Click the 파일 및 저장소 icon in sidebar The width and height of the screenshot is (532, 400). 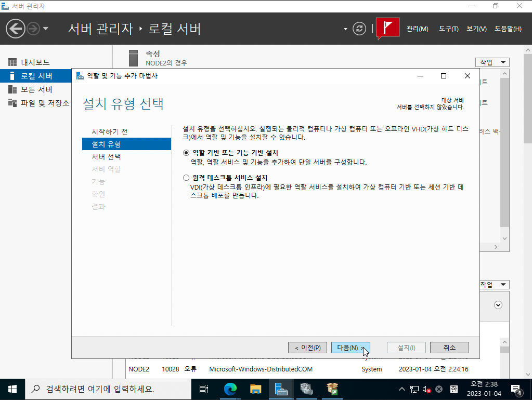point(12,103)
